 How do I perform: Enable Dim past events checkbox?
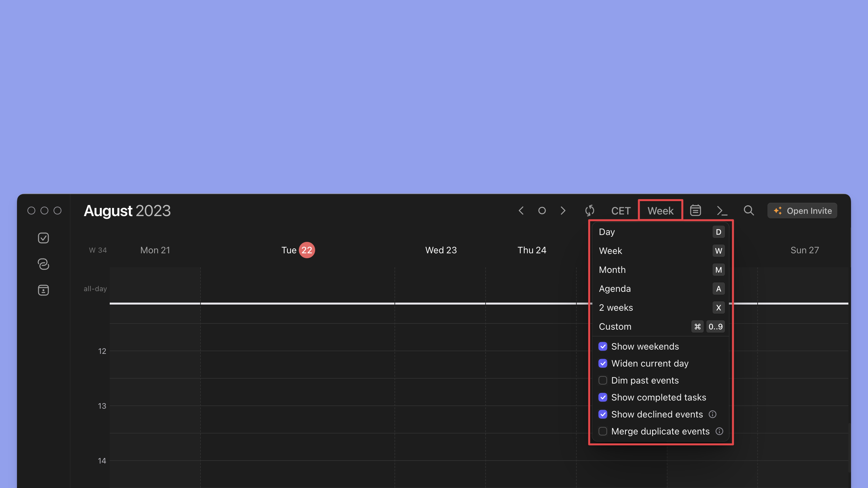pos(603,381)
